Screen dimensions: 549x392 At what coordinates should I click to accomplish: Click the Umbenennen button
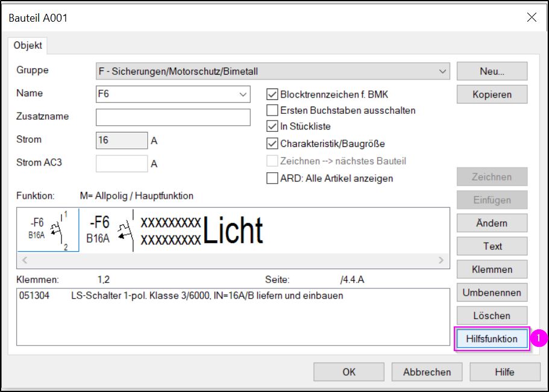tap(492, 292)
